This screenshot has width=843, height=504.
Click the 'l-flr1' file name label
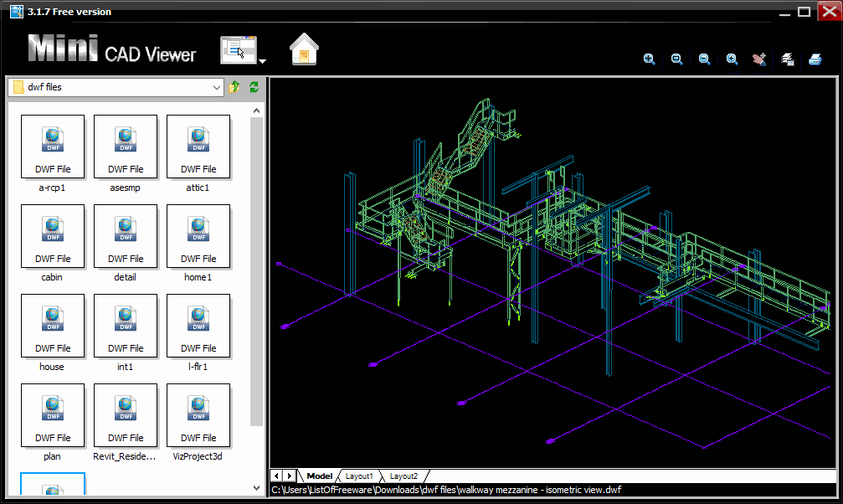pos(198,367)
